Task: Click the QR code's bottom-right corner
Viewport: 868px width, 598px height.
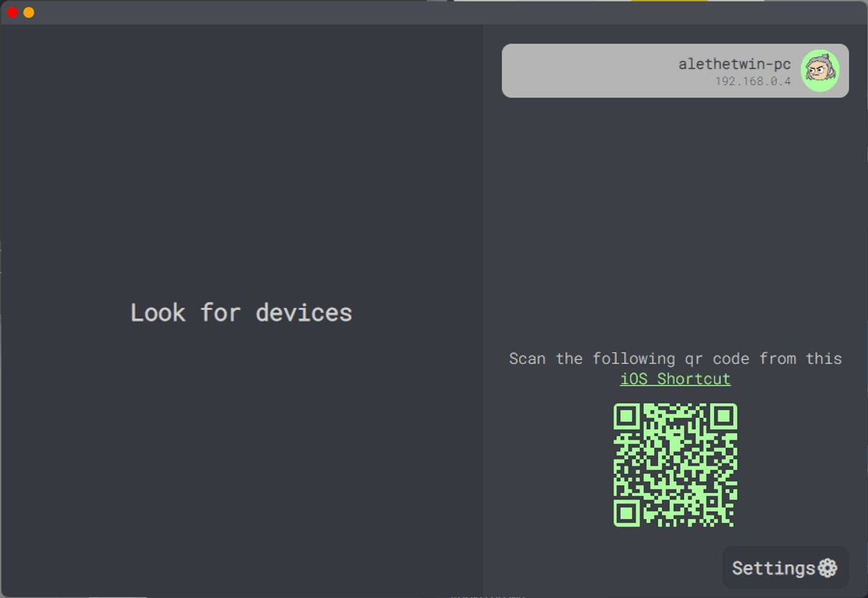Action: [730, 519]
